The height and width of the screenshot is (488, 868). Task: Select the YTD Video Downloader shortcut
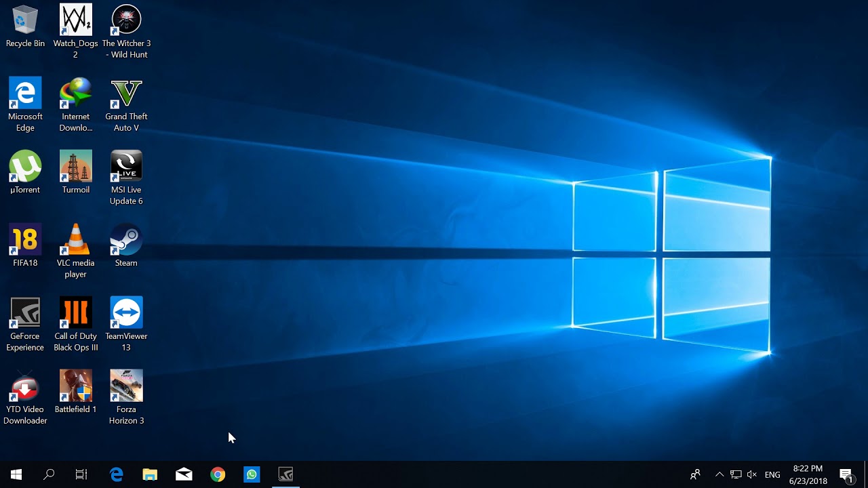click(25, 397)
